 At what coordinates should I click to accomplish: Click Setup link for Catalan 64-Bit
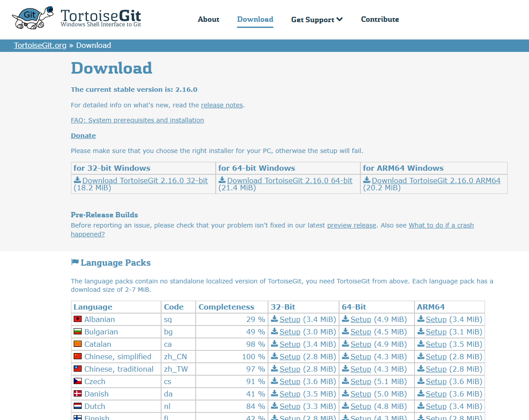361,344
